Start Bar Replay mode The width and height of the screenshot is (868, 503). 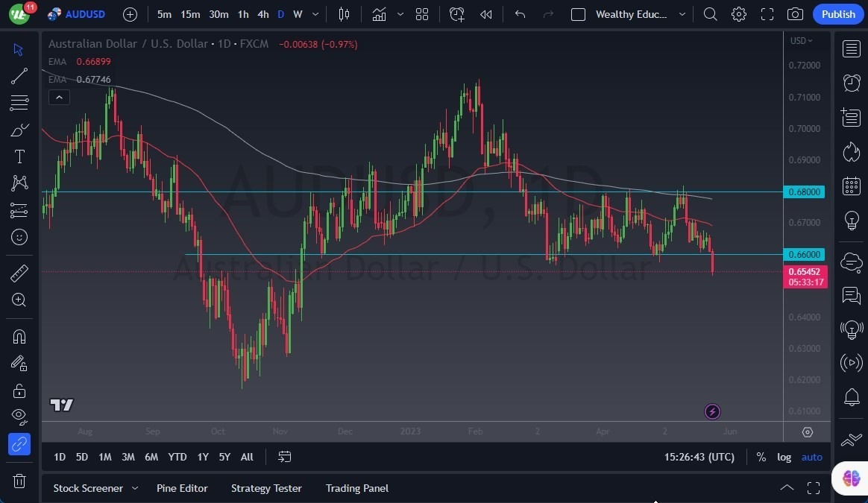485,13
